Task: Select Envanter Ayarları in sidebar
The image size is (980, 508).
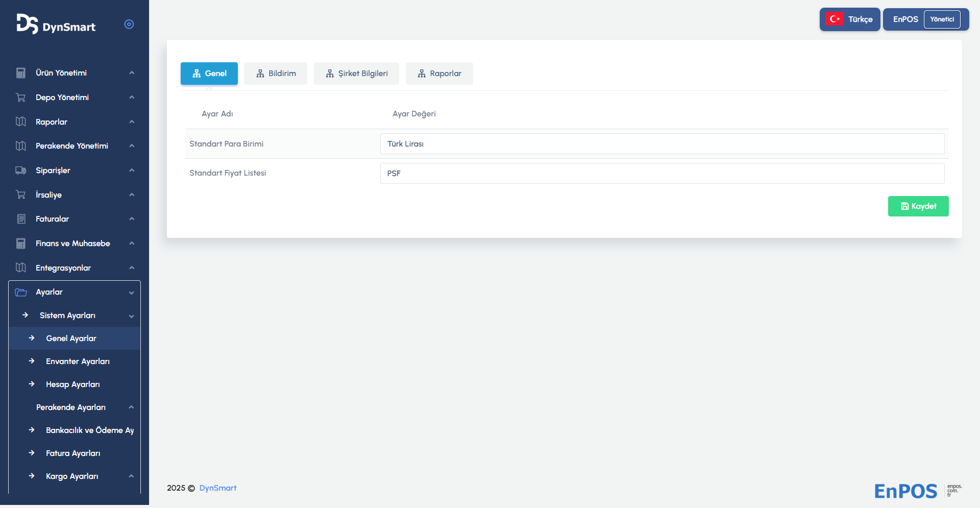Action: [78, 361]
